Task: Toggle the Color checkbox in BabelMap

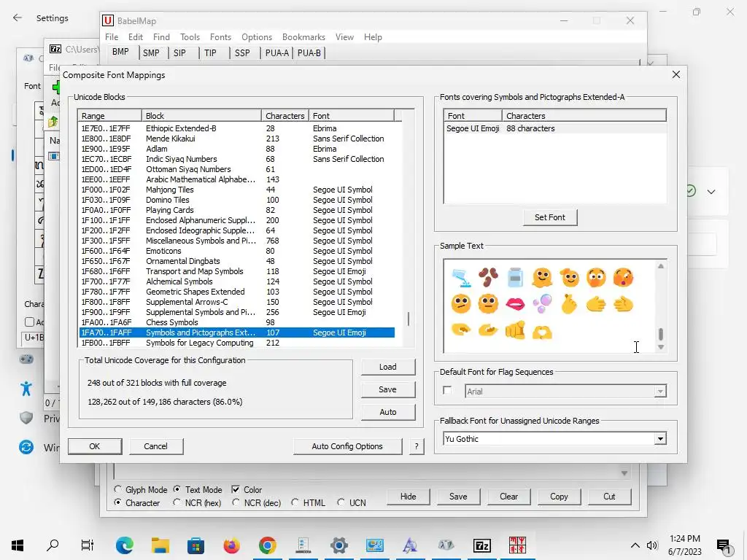Action: coord(236,489)
